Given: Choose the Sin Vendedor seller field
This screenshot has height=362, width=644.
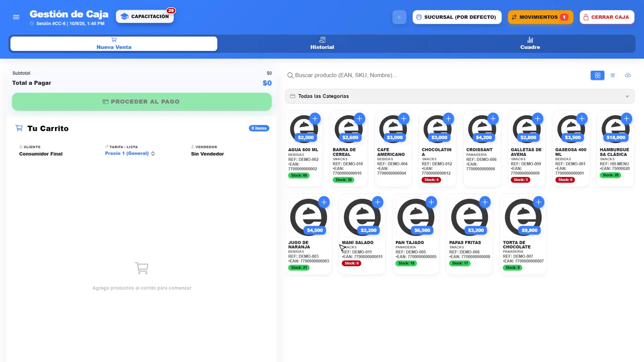Looking at the screenshot, I should [x=207, y=154].
